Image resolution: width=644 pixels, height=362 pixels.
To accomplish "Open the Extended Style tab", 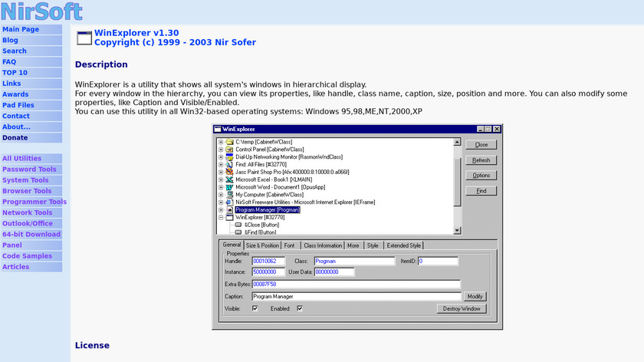I will 404,245.
